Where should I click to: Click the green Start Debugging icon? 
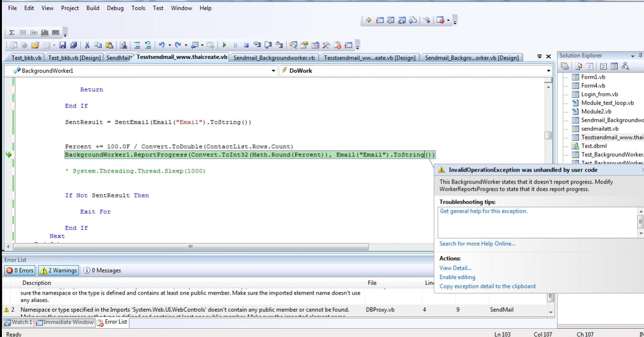pyautogui.click(x=224, y=46)
